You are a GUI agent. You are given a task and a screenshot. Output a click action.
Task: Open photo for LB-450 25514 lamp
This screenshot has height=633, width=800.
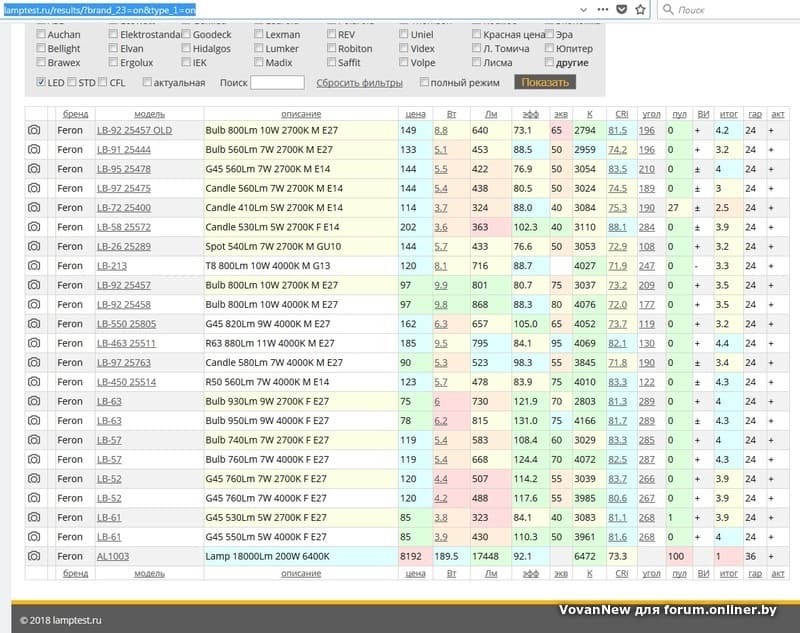click(x=34, y=382)
